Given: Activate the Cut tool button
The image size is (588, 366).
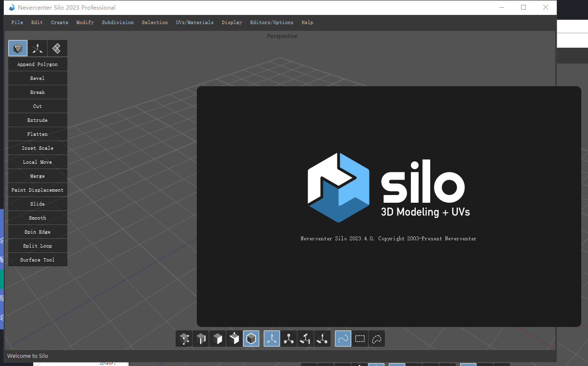Looking at the screenshot, I should tap(38, 106).
